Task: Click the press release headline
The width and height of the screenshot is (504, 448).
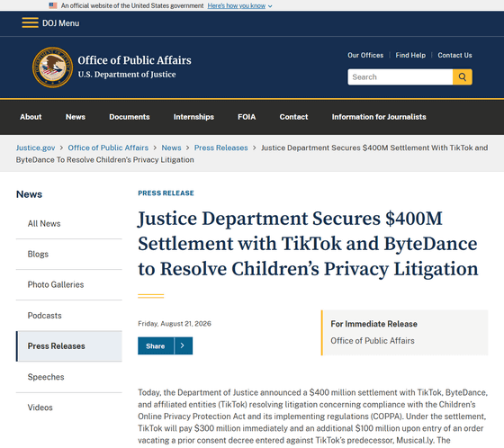Action: pyautogui.click(x=308, y=244)
